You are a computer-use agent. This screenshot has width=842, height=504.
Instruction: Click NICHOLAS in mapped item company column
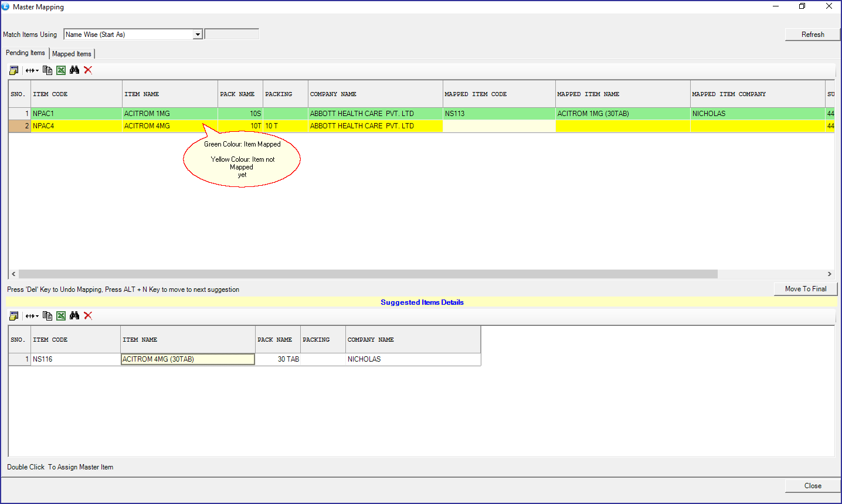click(x=758, y=114)
